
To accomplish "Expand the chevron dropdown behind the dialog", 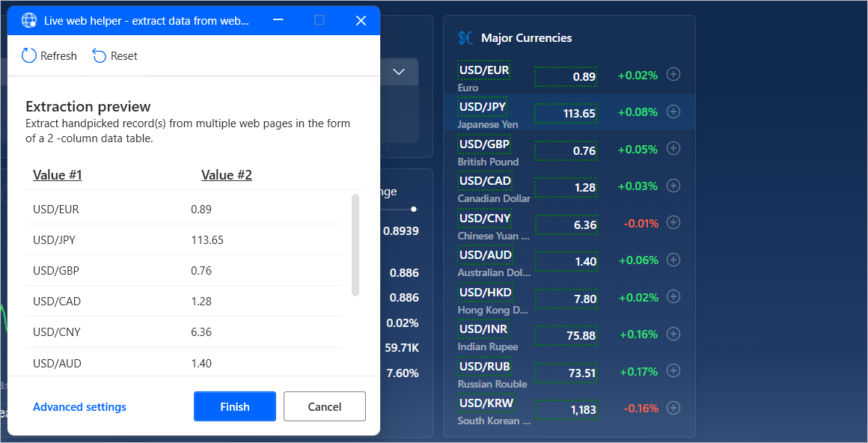I will (397, 71).
